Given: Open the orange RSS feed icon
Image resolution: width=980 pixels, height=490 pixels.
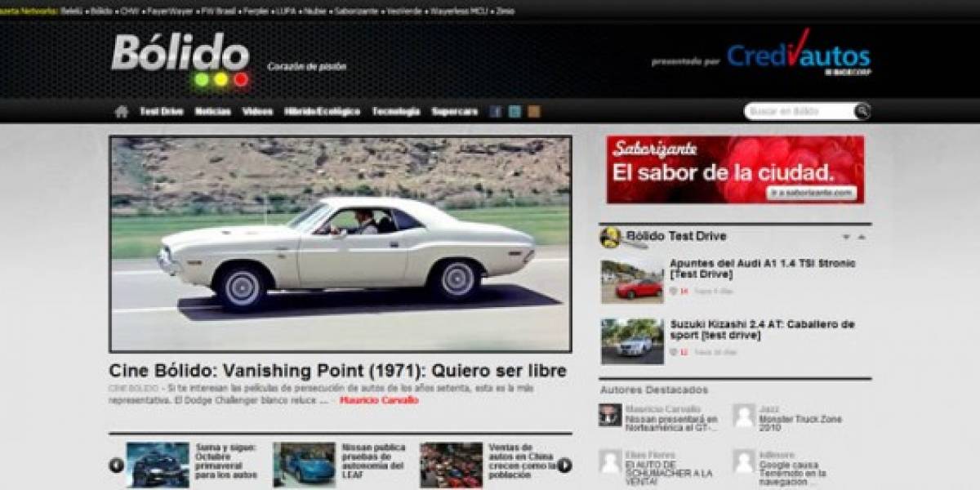Looking at the screenshot, I should [x=533, y=112].
